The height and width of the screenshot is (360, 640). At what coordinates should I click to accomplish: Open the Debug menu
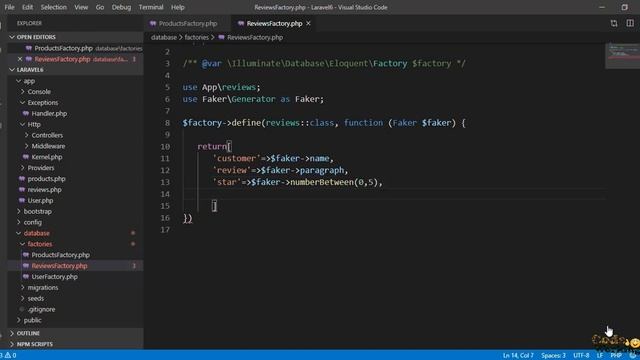[x=121, y=7]
